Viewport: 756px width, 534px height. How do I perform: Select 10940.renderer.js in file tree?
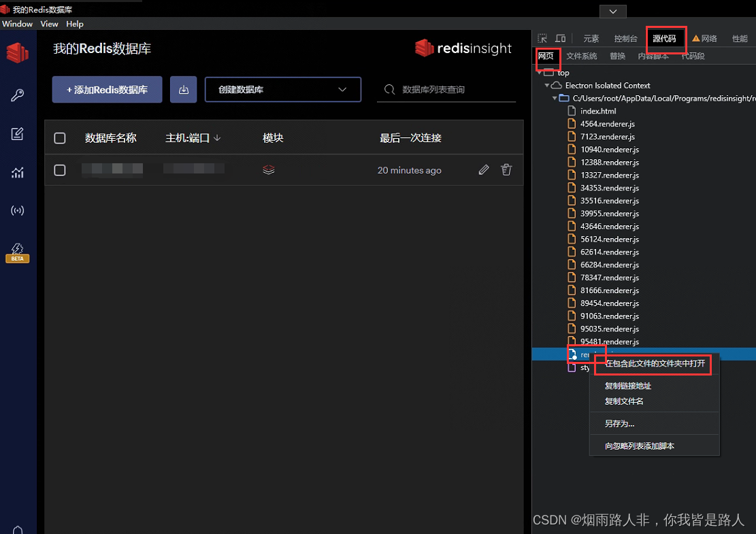[x=610, y=150]
